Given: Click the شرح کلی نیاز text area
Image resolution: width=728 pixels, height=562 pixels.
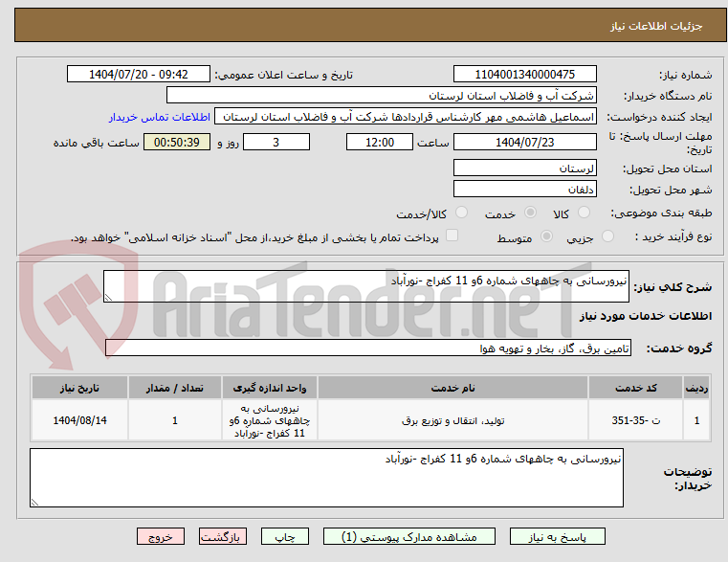Looking at the screenshot, I should coord(365,286).
